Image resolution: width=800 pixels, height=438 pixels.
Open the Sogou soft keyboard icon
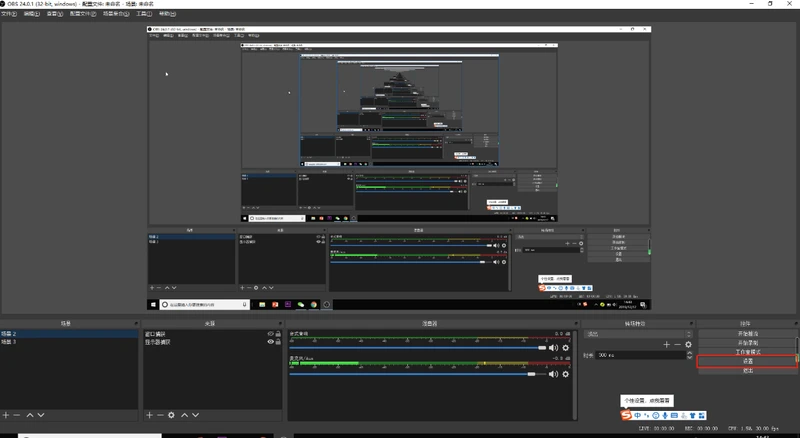674,416
